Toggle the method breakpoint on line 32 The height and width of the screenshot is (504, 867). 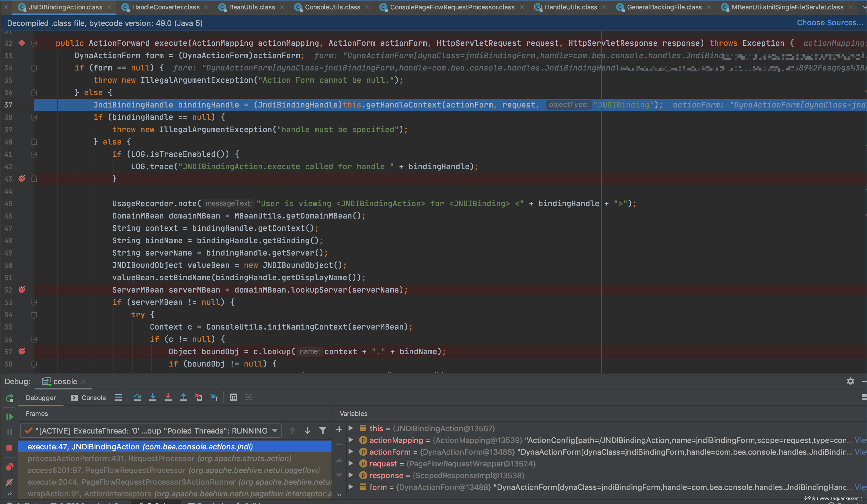[22, 43]
